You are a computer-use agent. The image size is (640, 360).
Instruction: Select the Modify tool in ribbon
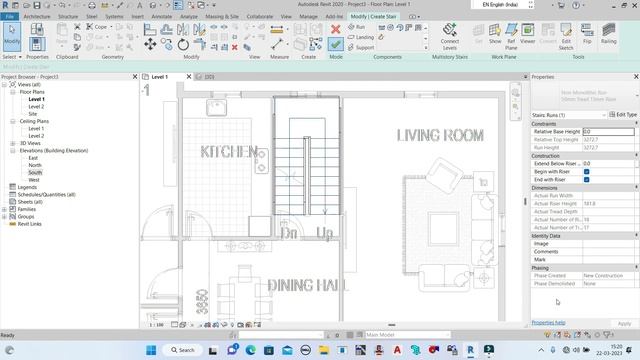coord(12,36)
